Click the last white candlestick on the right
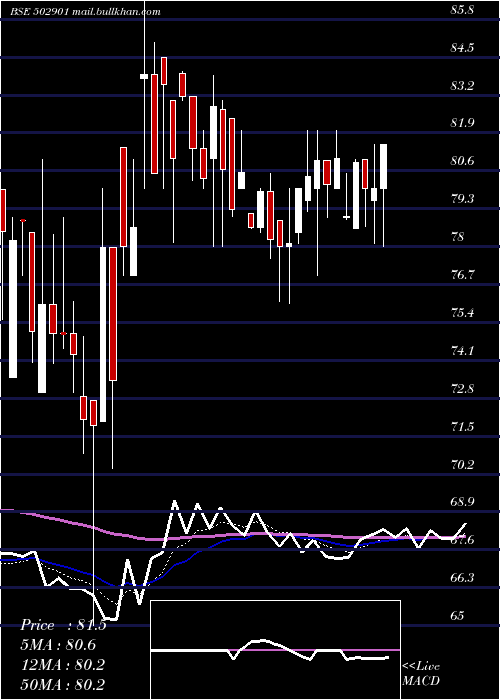The image size is (500, 700). click(x=383, y=167)
